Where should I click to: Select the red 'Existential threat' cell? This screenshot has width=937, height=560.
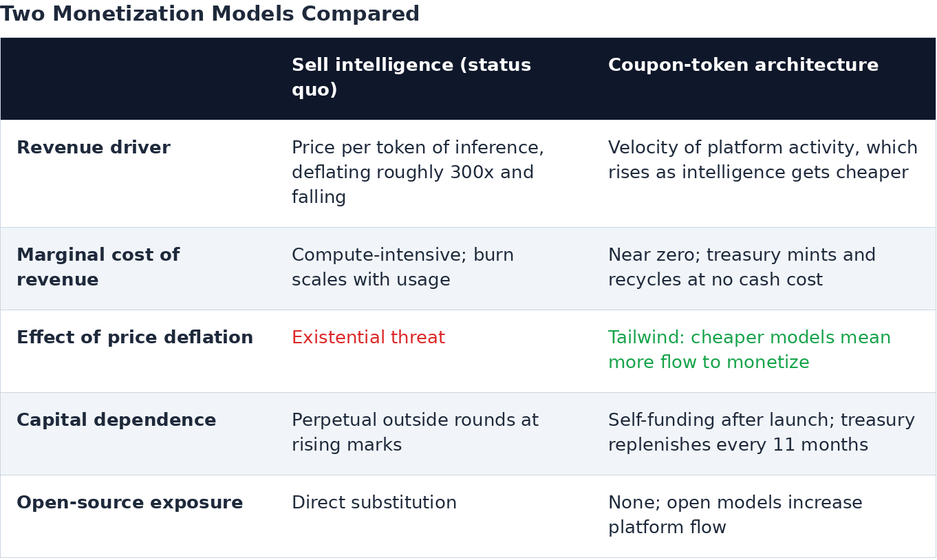(x=433, y=351)
